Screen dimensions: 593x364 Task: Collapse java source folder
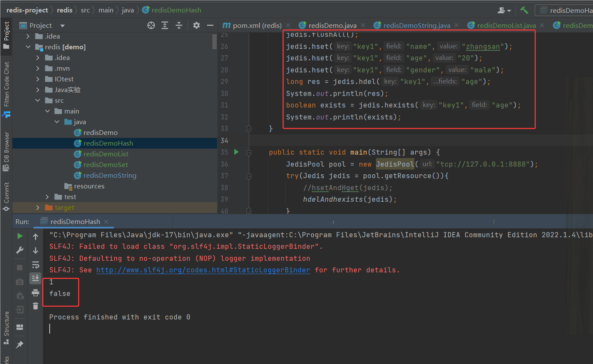57,122
